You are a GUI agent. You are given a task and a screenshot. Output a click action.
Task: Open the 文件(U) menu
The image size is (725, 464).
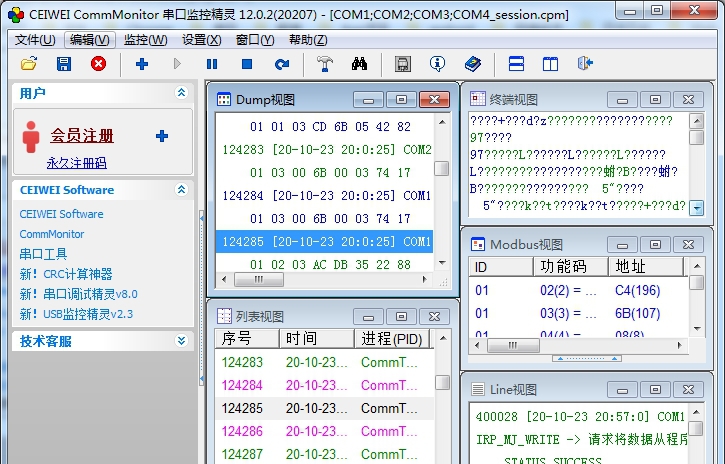click(35, 40)
